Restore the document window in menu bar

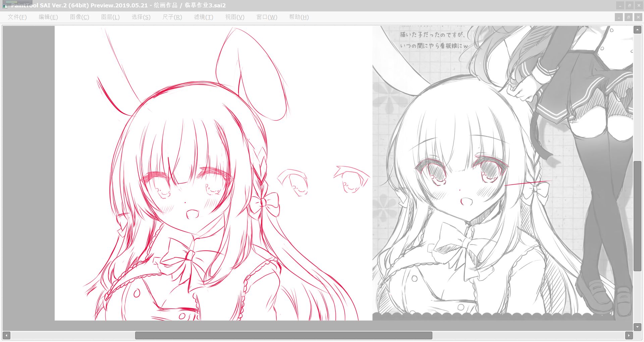(x=629, y=17)
